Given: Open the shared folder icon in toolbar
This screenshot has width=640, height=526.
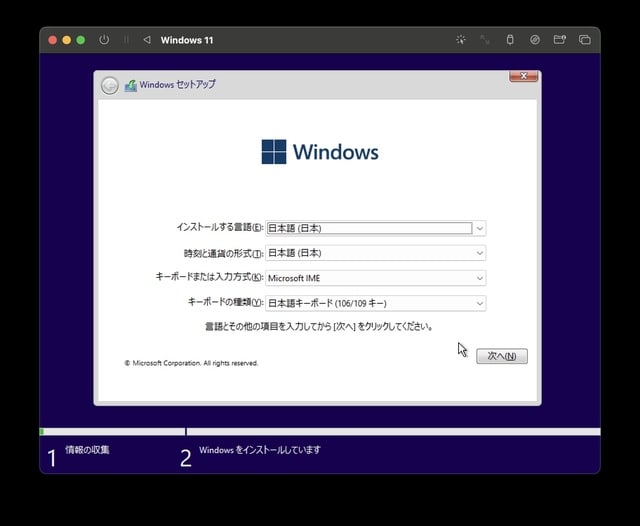Looking at the screenshot, I should 560,40.
